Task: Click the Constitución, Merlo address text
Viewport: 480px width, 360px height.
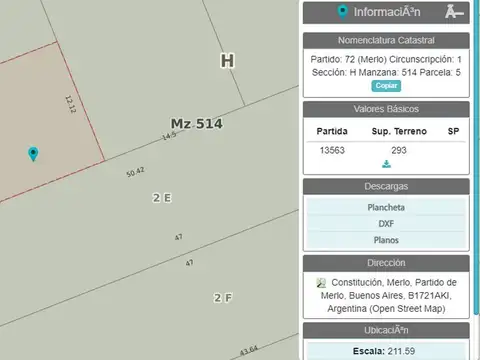Action: pos(388,296)
